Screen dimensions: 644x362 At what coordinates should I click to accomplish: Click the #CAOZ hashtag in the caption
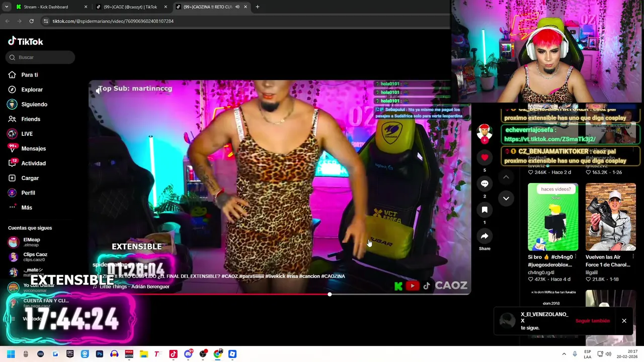point(229,276)
